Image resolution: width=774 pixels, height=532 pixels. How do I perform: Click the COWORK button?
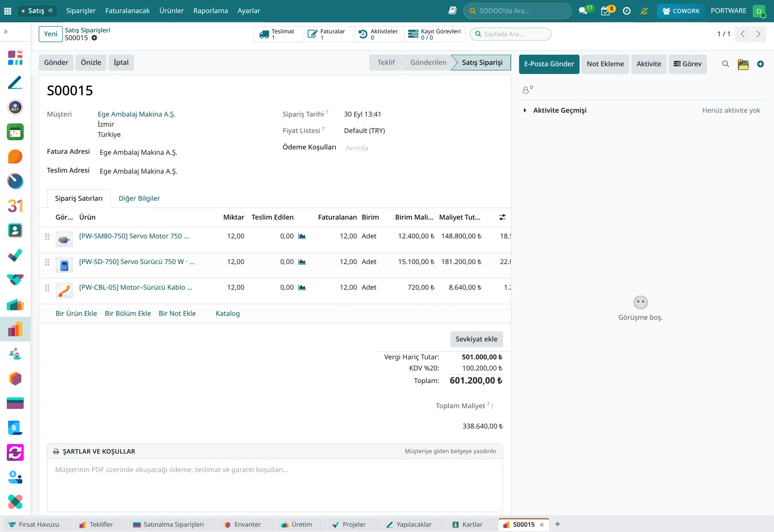tap(681, 11)
